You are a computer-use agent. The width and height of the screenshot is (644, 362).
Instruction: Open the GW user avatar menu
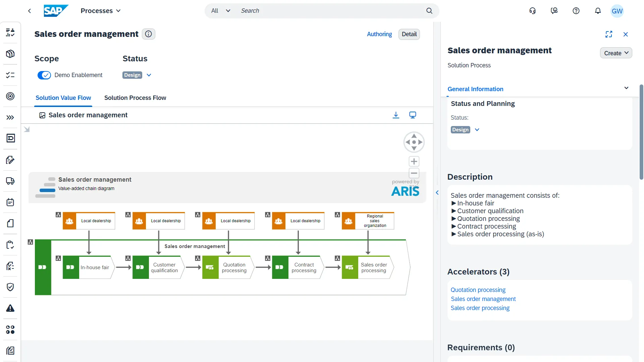617,11
